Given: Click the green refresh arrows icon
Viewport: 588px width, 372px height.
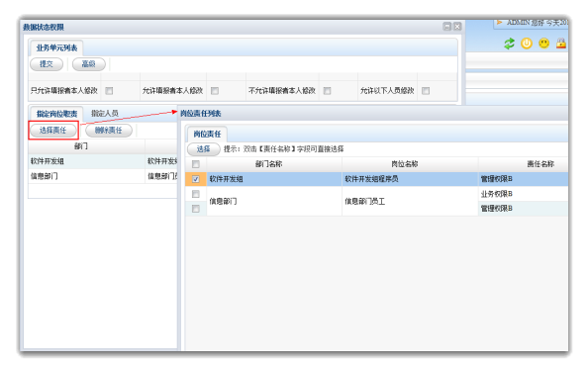Looking at the screenshot, I should click(509, 44).
